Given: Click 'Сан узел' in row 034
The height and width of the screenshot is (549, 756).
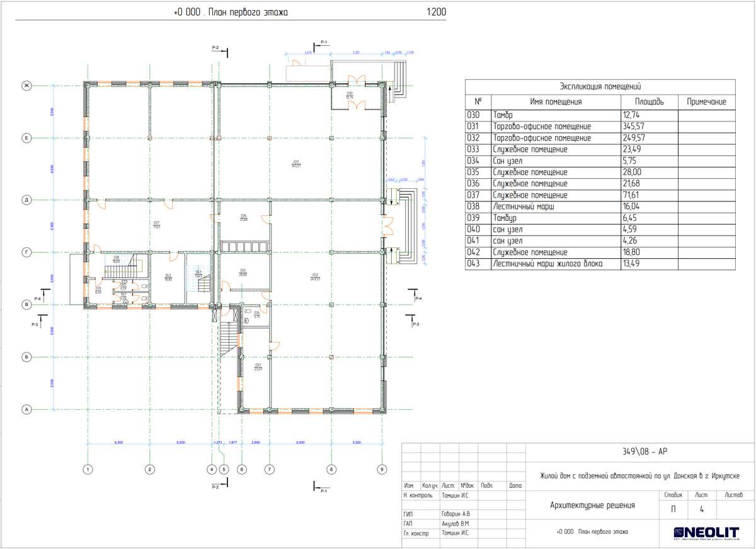Looking at the screenshot, I should coord(509,161).
